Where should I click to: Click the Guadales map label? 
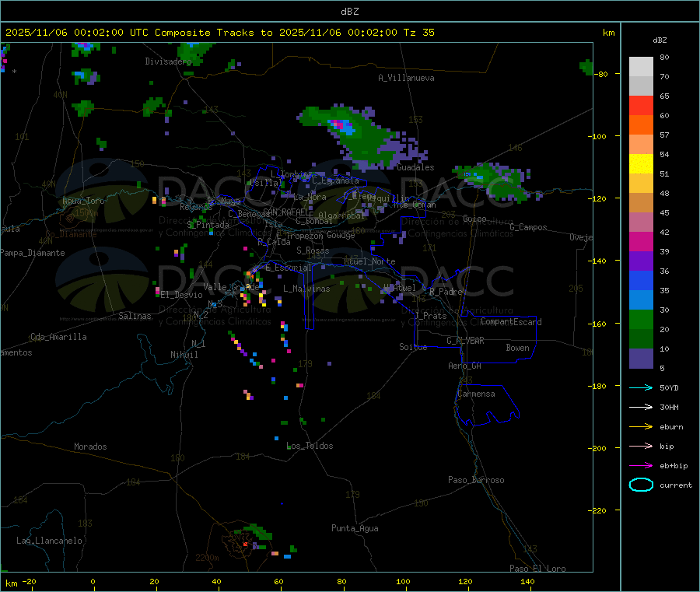(415, 167)
